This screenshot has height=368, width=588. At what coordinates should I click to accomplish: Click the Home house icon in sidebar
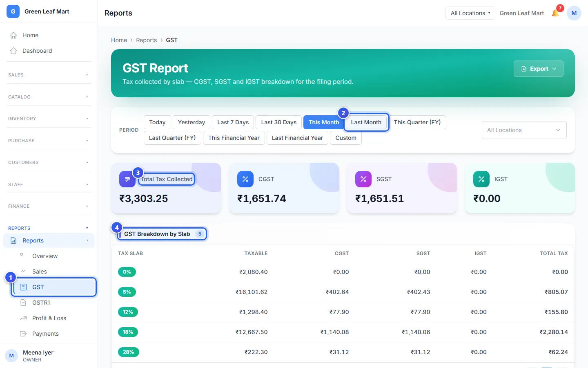tap(13, 35)
